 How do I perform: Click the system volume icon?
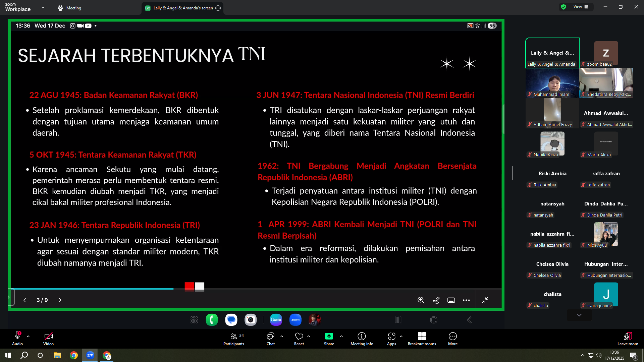599,355
